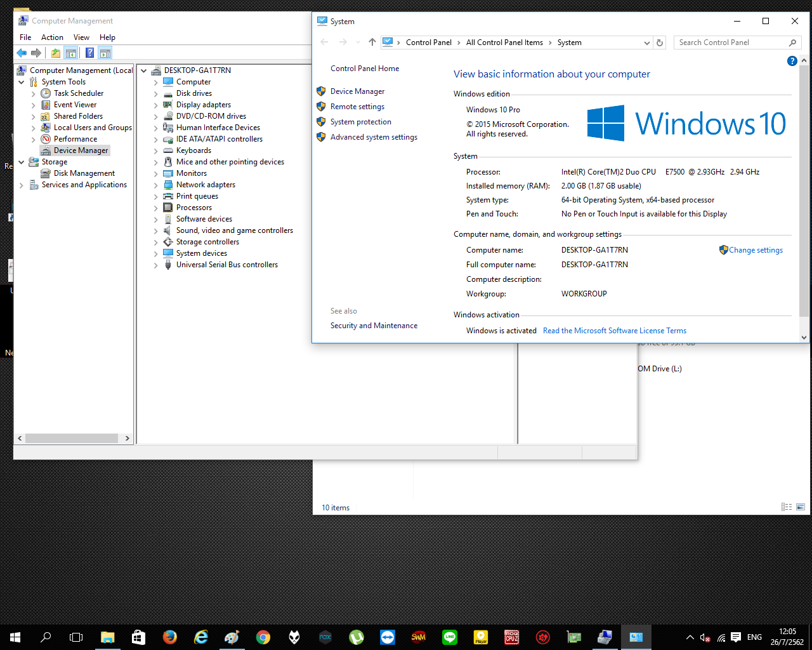Click the console tree horizontal scrollbar right arrow

tap(128, 438)
